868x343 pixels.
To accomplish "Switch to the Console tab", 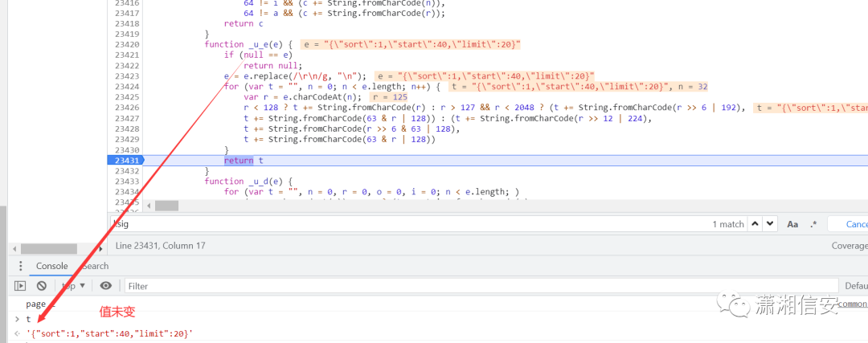I will point(52,266).
